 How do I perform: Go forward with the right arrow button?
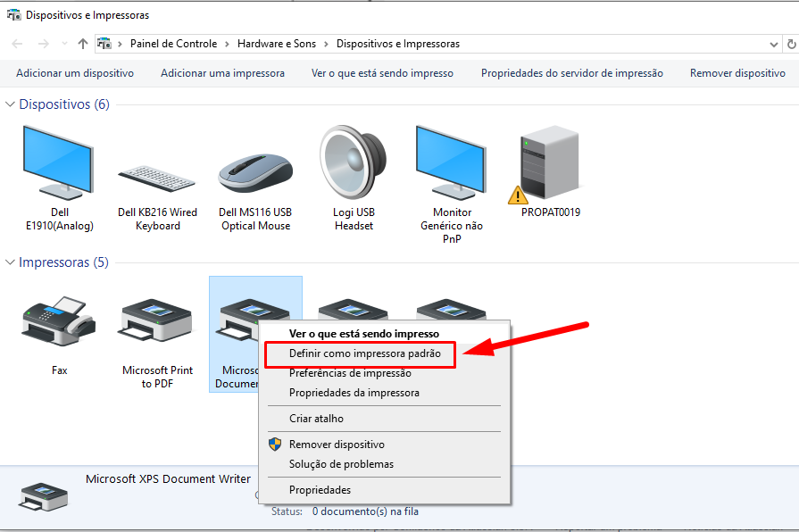44,44
